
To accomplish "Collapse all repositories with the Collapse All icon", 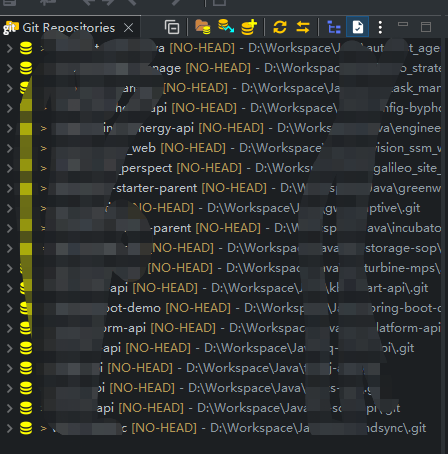I will coord(172,27).
